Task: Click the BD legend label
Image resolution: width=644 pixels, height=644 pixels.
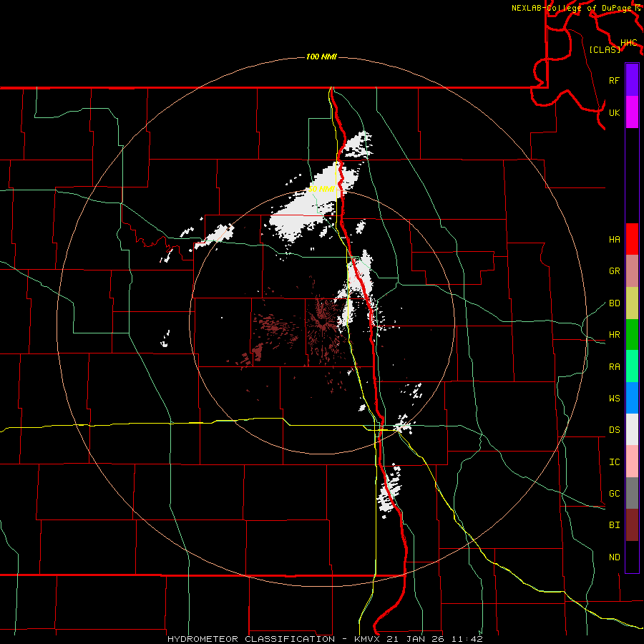Action: point(614,303)
